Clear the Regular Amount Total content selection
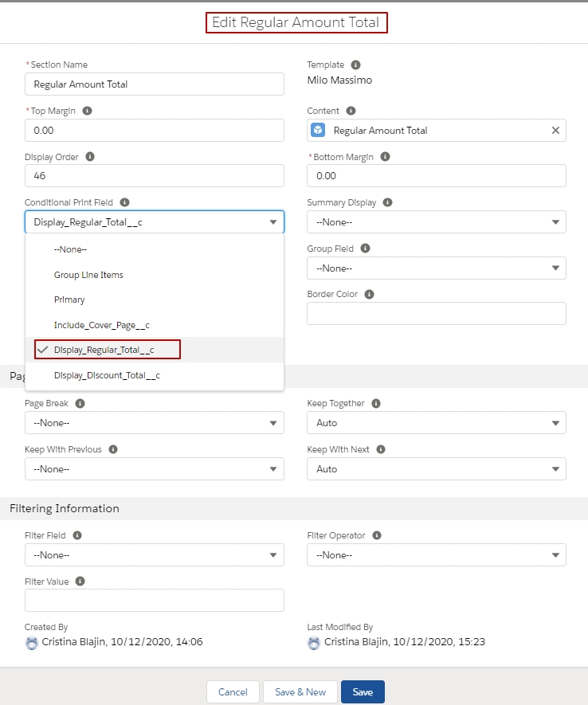Image resolution: width=588 pixels, height=705 pixels. pyautogui.click(x=555, y=130)
